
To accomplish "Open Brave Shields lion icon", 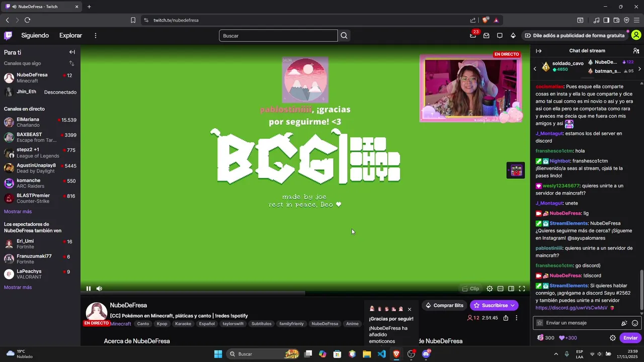I will [485, 20].
